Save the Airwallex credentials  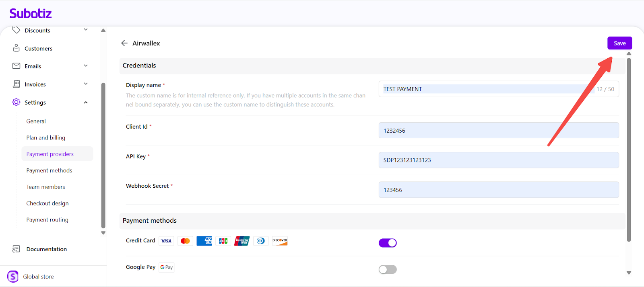[619, 43]
